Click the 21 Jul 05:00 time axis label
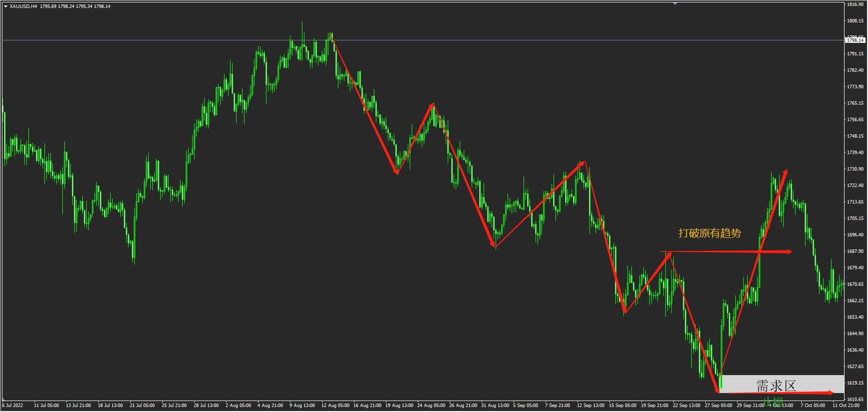868x412 pixels. [x=142, y=406]
